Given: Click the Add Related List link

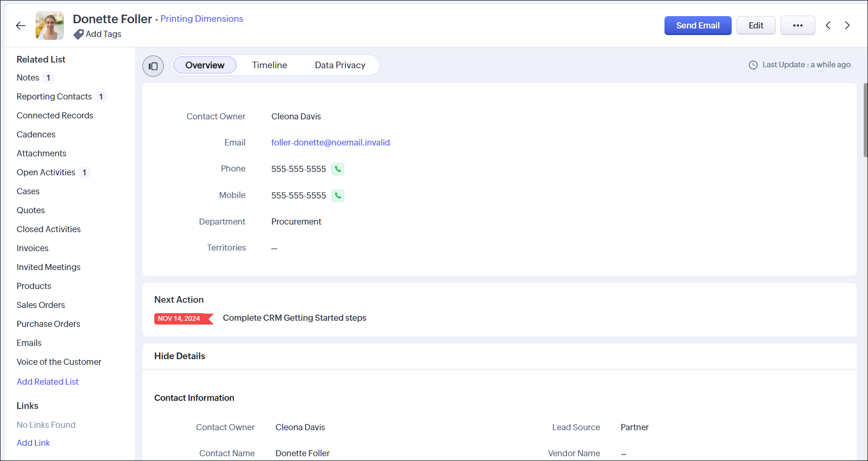Looking at the screenshot, I should pos(47,382).
